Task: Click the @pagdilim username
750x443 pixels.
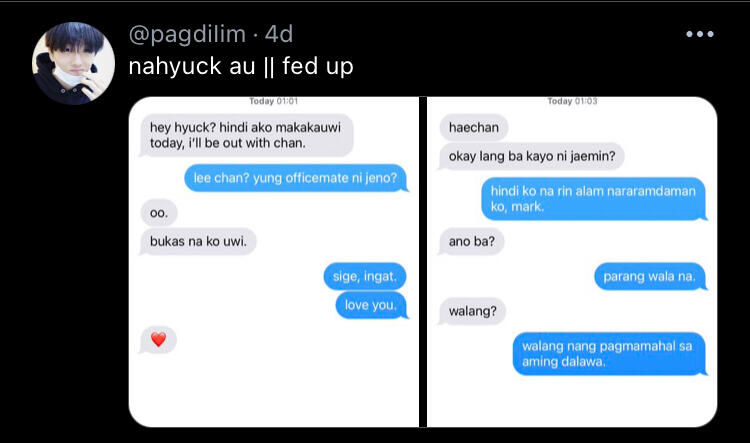Action: tap(187, 34)
